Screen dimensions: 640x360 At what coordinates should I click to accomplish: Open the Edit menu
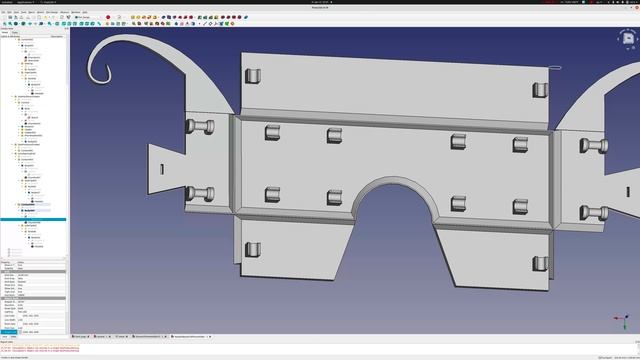tap(9, 12)
